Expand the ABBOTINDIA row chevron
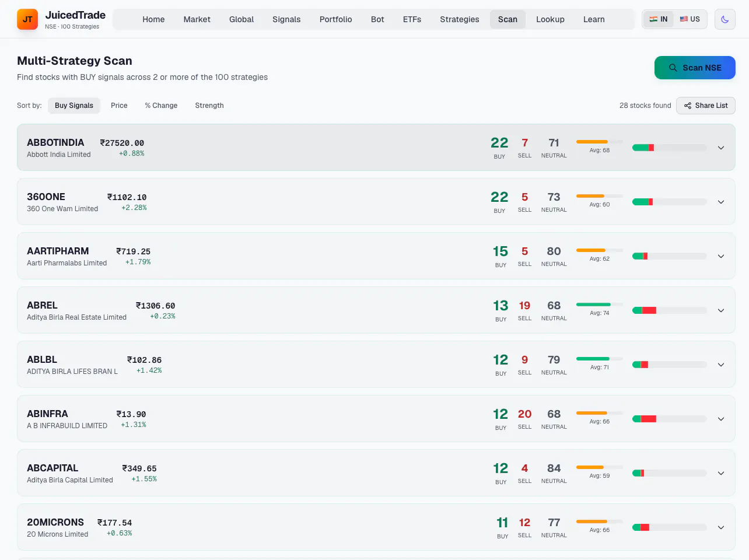 (721, 148)
